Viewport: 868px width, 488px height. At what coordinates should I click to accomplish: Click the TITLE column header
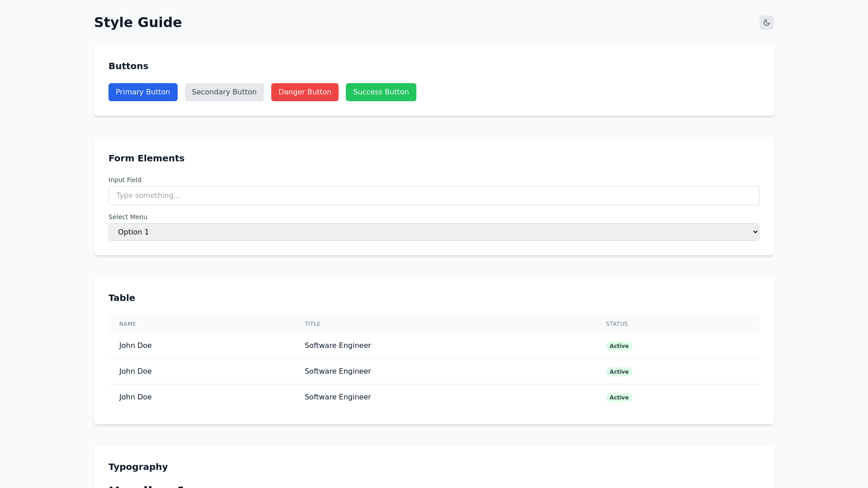point(312,324)
